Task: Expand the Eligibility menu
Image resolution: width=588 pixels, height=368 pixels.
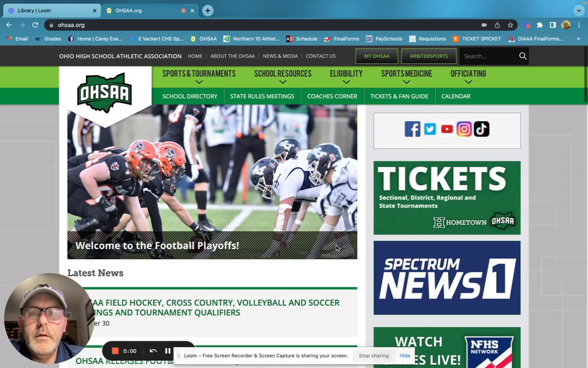Action: pyautogui.click(x=346, y=77)
